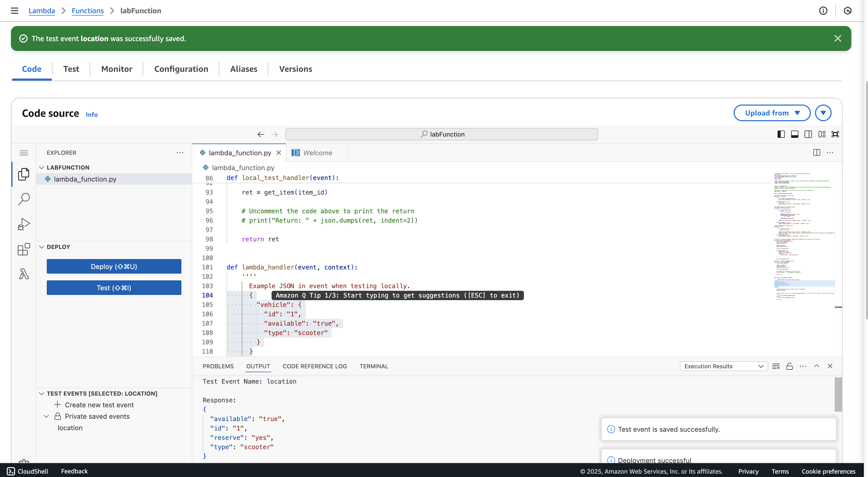Open the Feedback link in the footer

(74, 471)
